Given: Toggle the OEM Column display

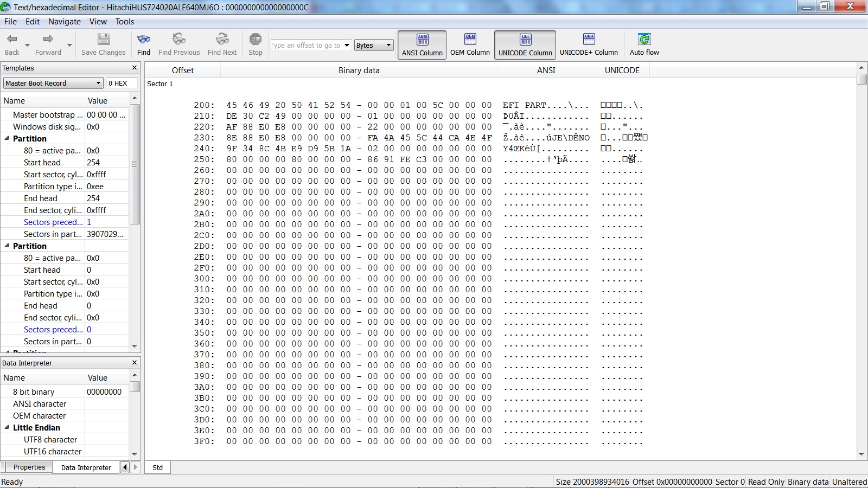Looking at the screenshot, I should pyautogui.click(x=470, y=44).
